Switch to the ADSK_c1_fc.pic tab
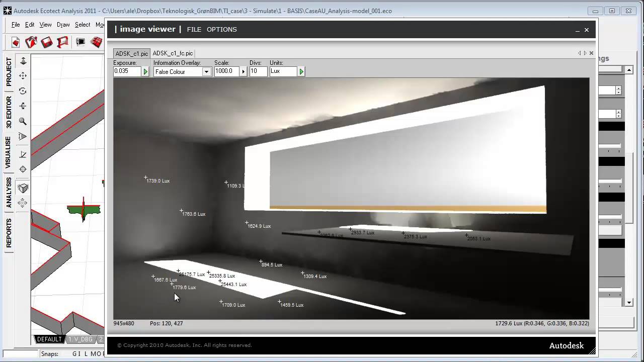 tap(173, 53)
